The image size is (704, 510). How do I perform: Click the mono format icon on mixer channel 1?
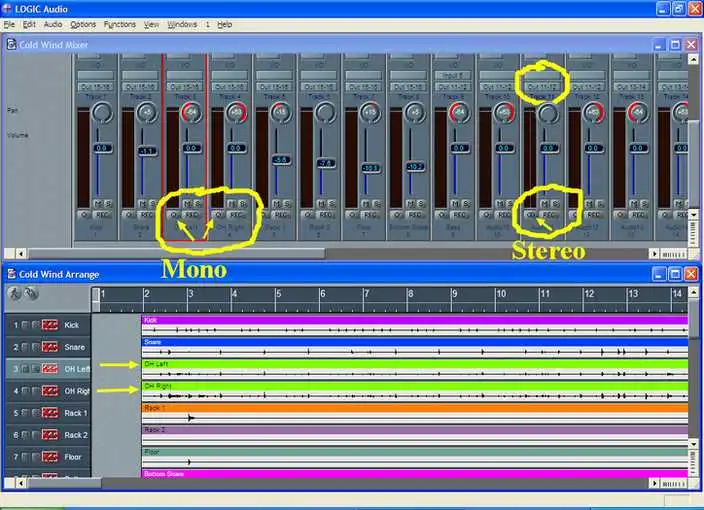[x=84, y=215]
